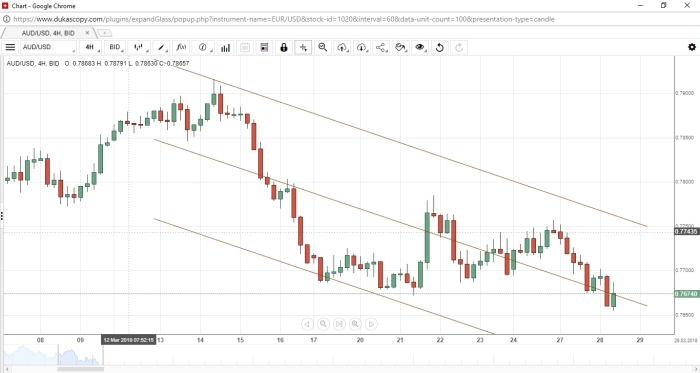Click the undo arrow button
The image size is (700, 373).
440,47
